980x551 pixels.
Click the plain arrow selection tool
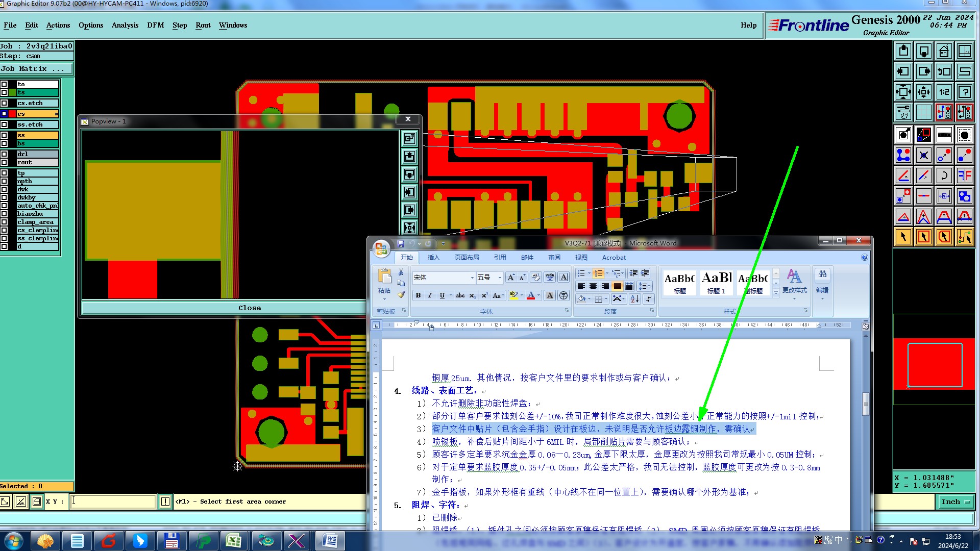903,237
